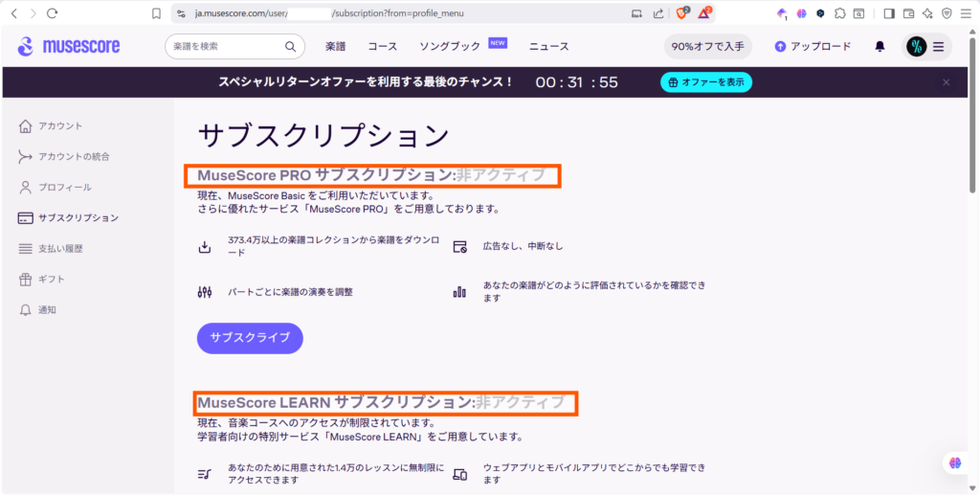Click browser reload page icon
Viewport: 980px width, 496px height.
pyautogui.click(x=52, y=13)
